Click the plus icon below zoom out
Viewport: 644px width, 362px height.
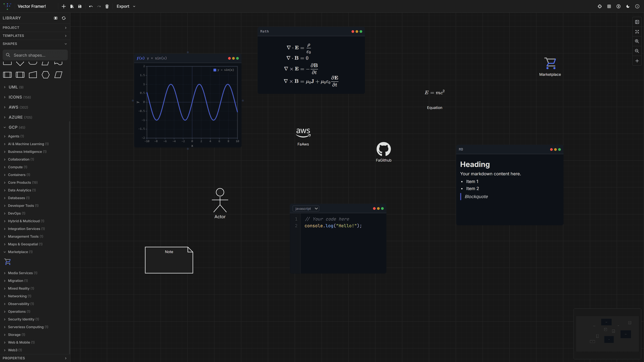[x=637, y=61]
